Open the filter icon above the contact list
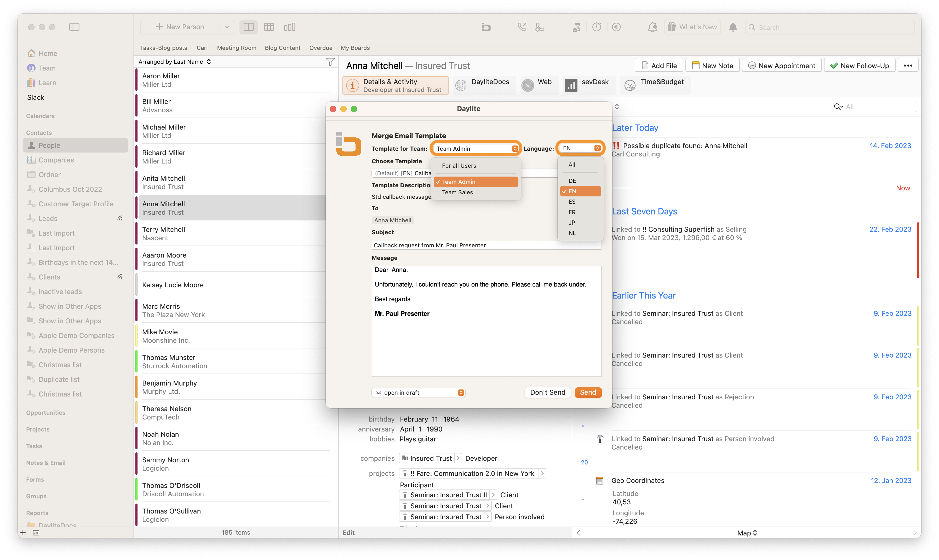The image size is (939, 560). pyautogui.click(x=330, y=62)
